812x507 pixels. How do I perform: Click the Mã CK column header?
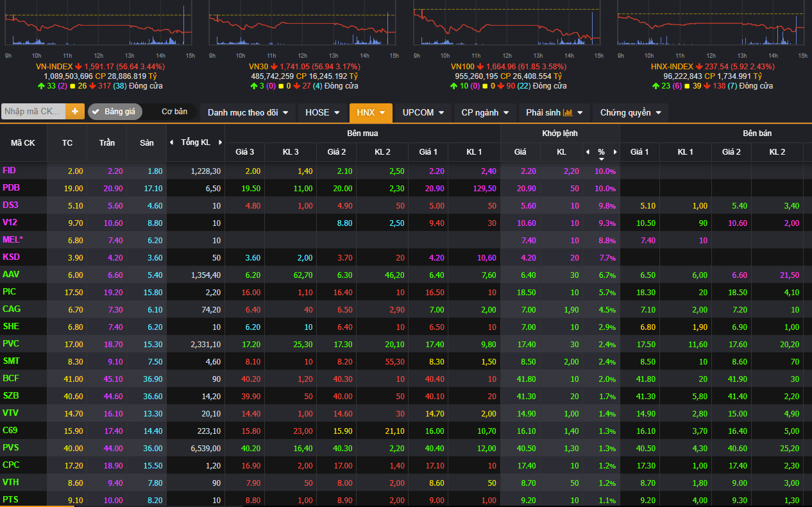click(23, 142)
